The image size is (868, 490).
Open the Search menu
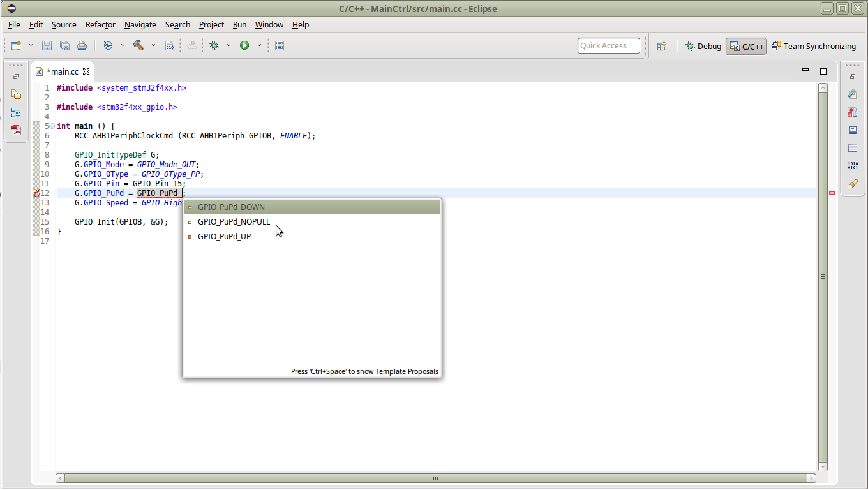pyautogui.click(x=177, y=24)
